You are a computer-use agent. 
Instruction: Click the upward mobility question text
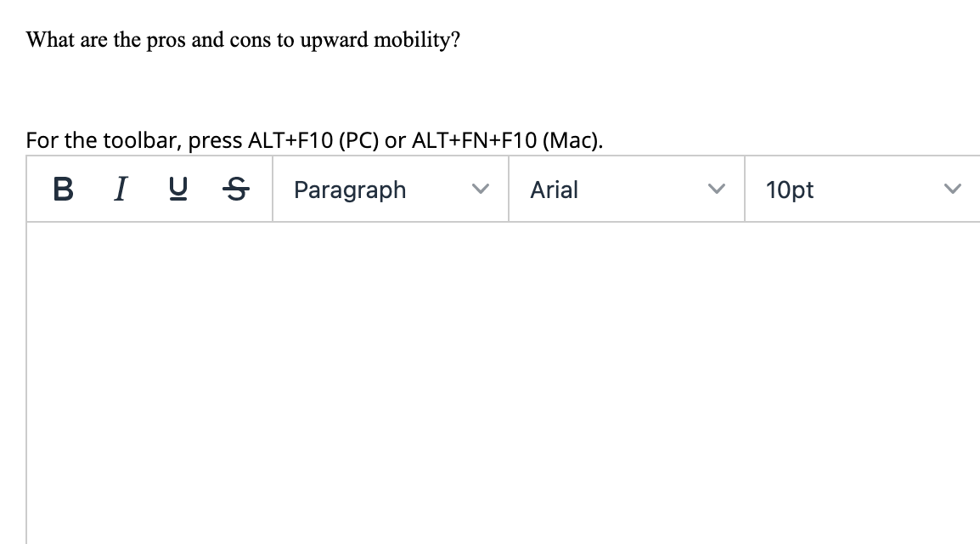pos(243,39)
